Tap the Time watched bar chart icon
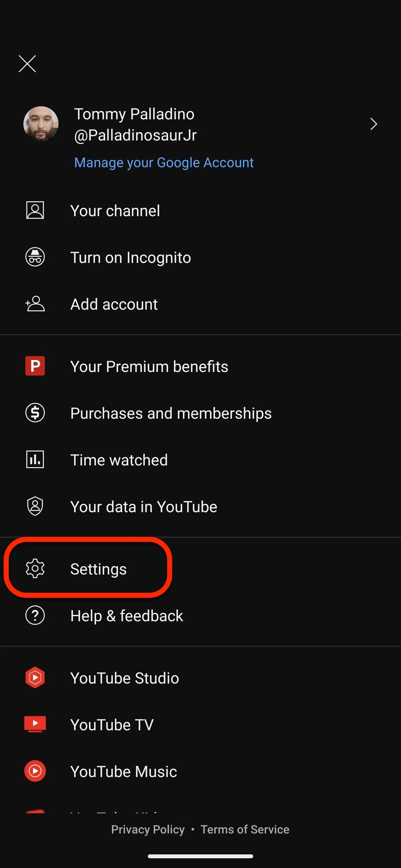 point(35,459)
